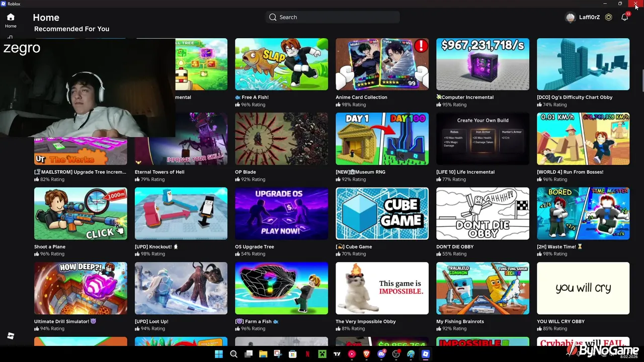Open the OP Blade game thumbnail
The height and width of the screenshot is (362, 644).
pyautogui.click(x=281, y=139)
